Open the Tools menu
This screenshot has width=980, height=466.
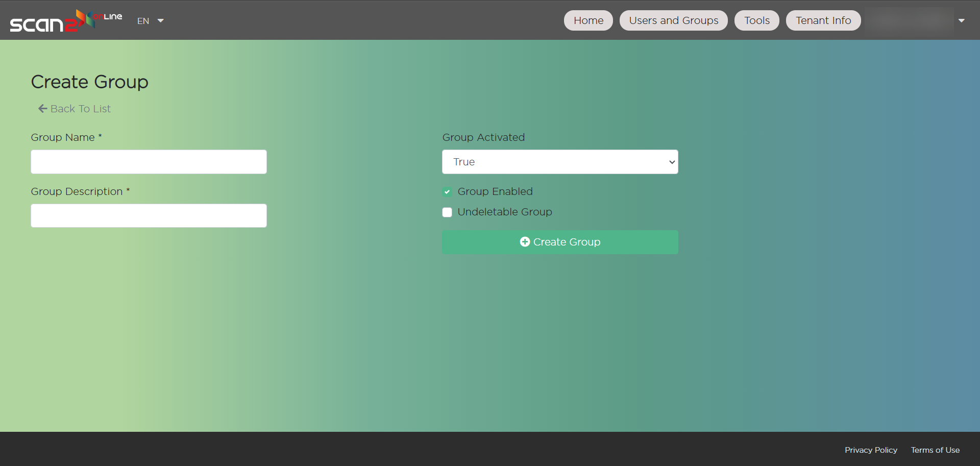point(756,20)
